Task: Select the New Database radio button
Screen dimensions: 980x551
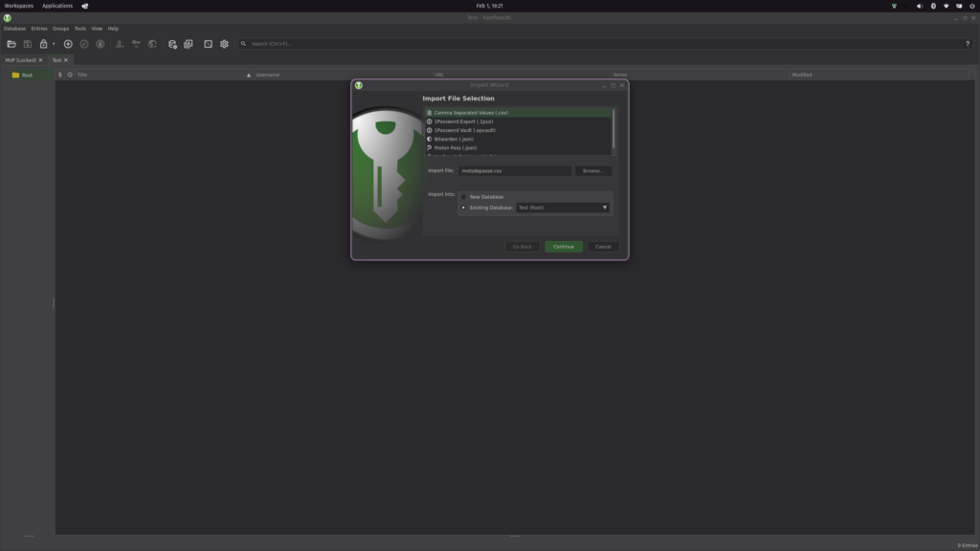Action: tap(464, 197)
